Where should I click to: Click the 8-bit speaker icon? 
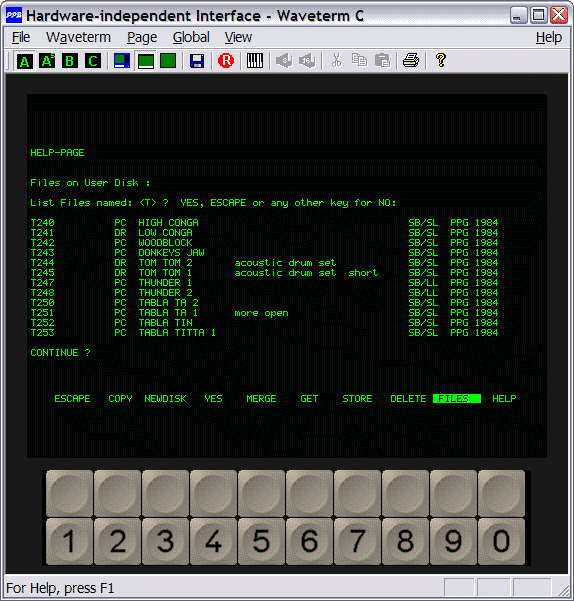point(284,61)
